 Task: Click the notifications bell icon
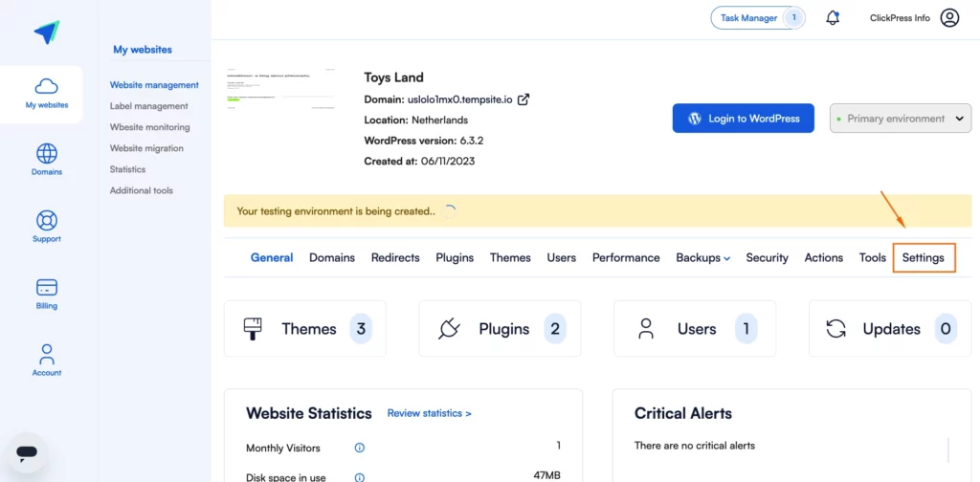[x=833, y=18]
